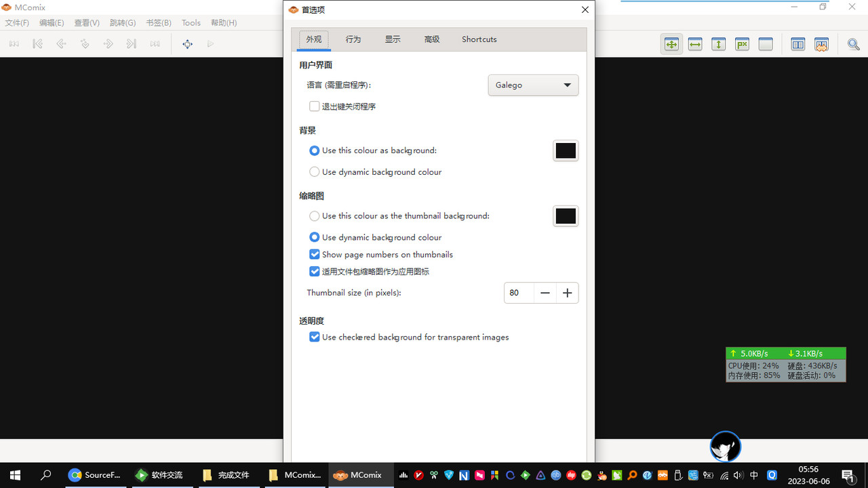Click the first page toolbar icon
Image resolution: width=868 pixels, height=488 pixels.
pyautogui.click(x=37, y=44)
